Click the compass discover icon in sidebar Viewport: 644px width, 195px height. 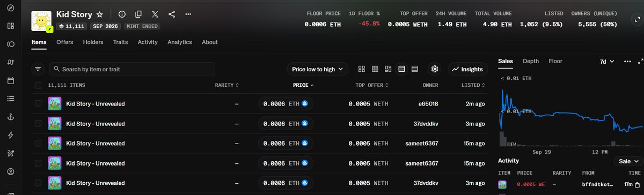click(11, 7)
